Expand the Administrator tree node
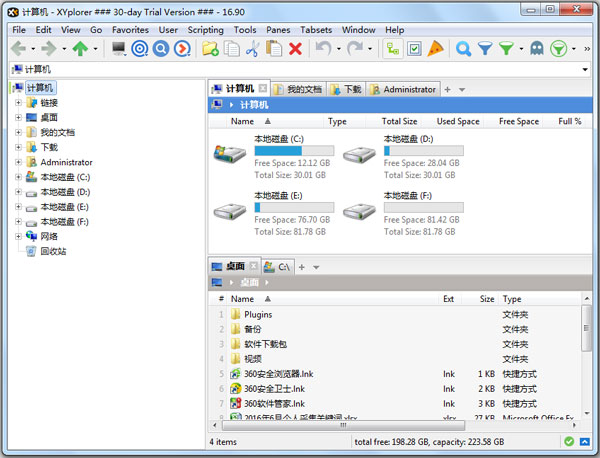600x458 pixels. point(18,162)
